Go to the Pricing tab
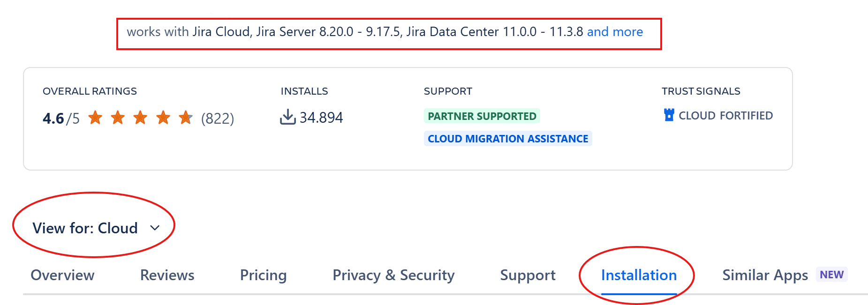 coord(263,275)
